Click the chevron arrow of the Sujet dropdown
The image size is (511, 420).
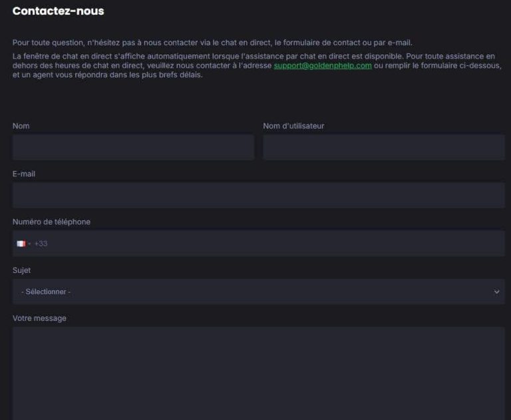[496, 292]
